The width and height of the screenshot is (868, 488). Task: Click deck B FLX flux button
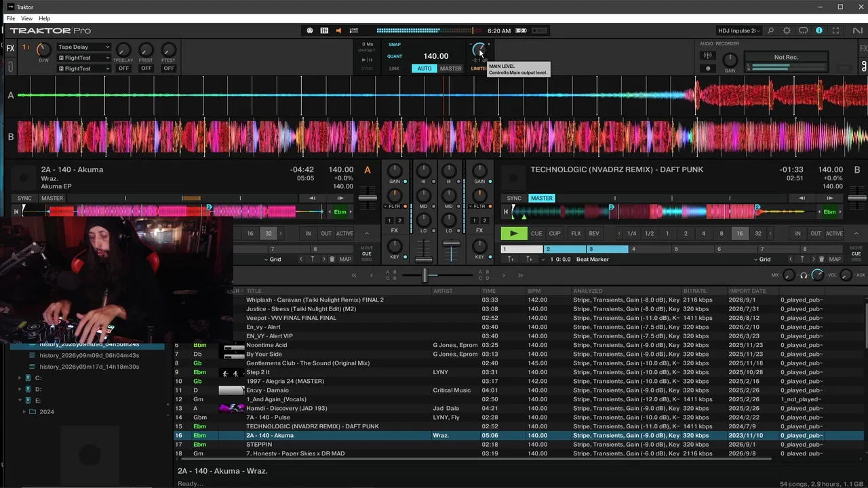[x=576, y=233]
